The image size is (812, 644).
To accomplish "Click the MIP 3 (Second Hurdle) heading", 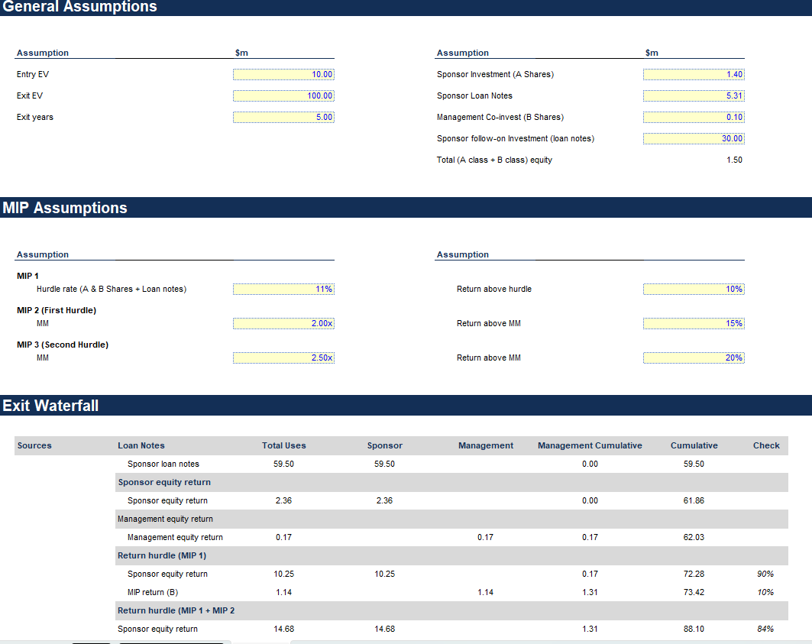I will tap(62, 345).
